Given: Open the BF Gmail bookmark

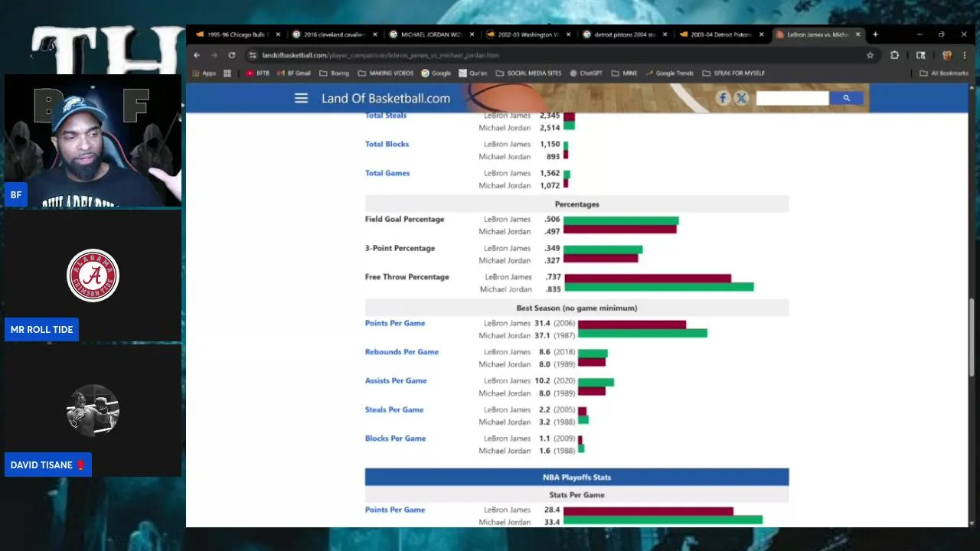Looking at the screenshot, I should [x=293, y=73].
